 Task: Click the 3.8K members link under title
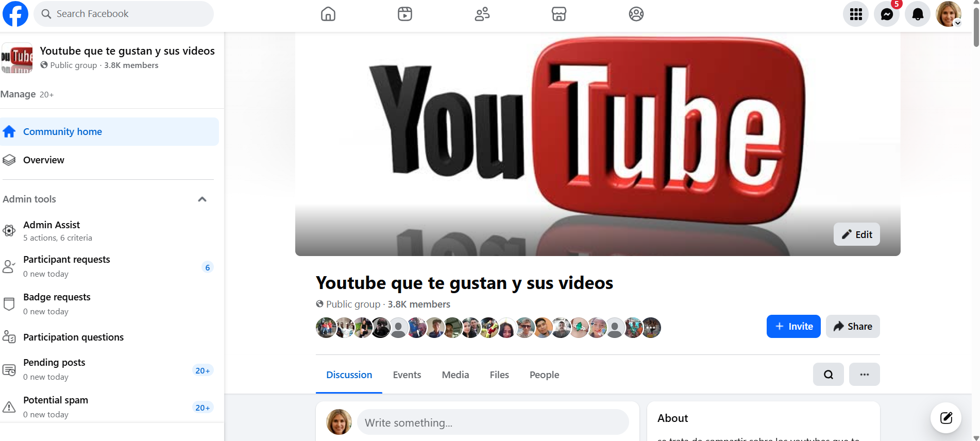pos(419,304)
